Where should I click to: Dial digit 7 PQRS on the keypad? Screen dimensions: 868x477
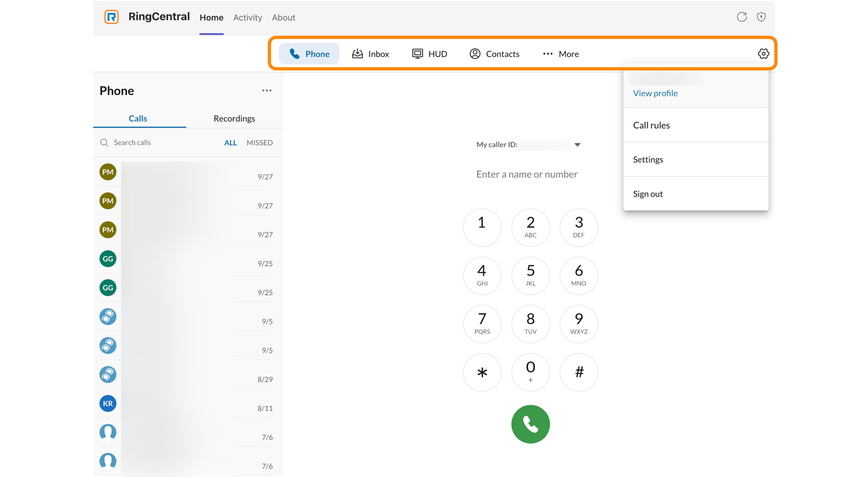pos(482,324)
